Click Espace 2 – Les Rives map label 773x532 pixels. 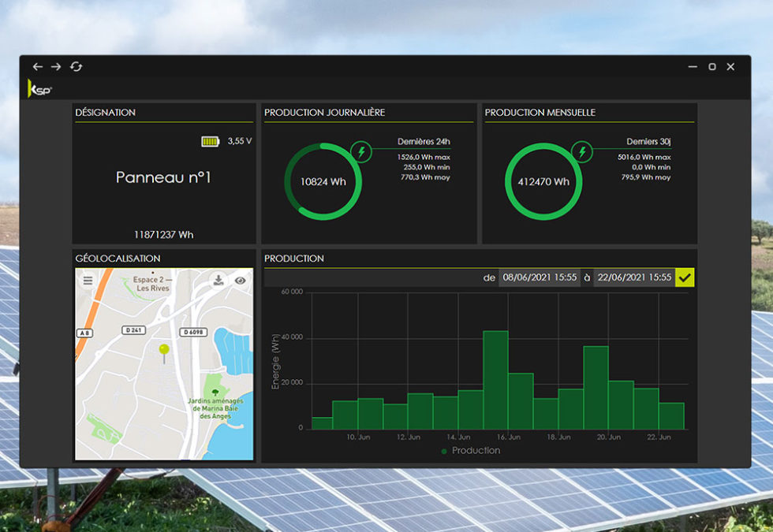pos(152,284)
